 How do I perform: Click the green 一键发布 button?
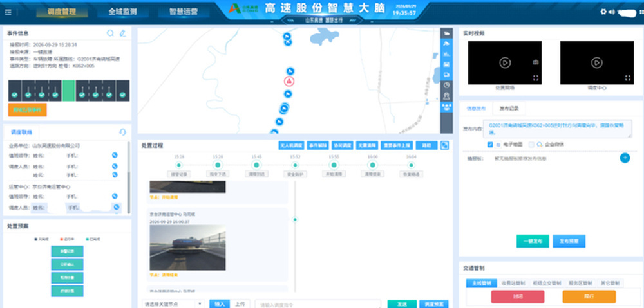click(x=533, y=241)
